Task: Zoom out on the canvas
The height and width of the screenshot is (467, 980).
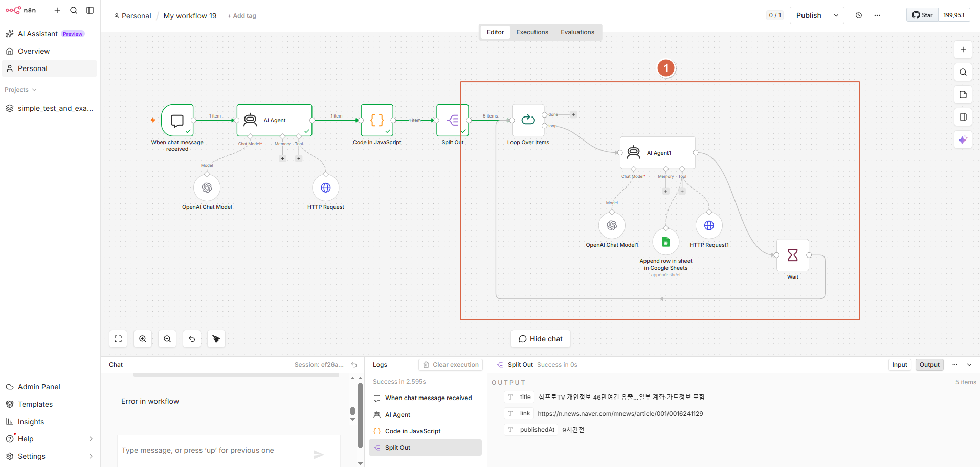Action: [167, 339]
